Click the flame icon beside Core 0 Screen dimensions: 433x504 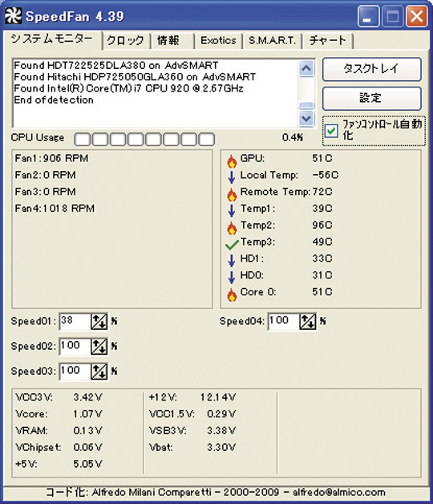pyautogui.click(x=232, y=295)
